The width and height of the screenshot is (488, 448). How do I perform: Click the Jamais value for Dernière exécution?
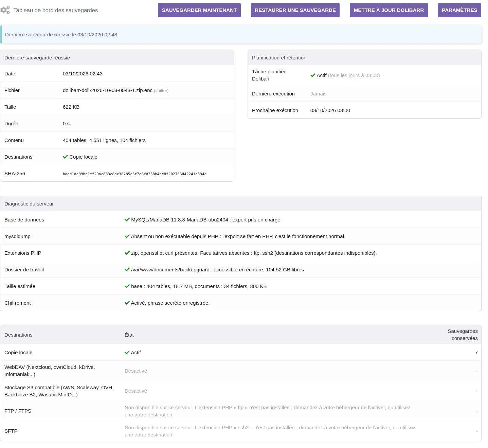(318, 94)
